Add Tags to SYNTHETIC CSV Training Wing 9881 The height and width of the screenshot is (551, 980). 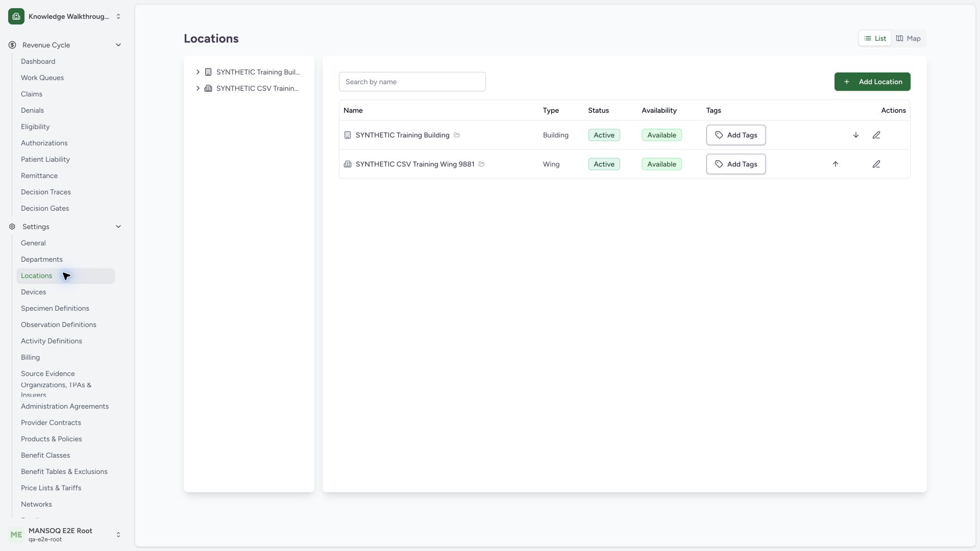736,164
